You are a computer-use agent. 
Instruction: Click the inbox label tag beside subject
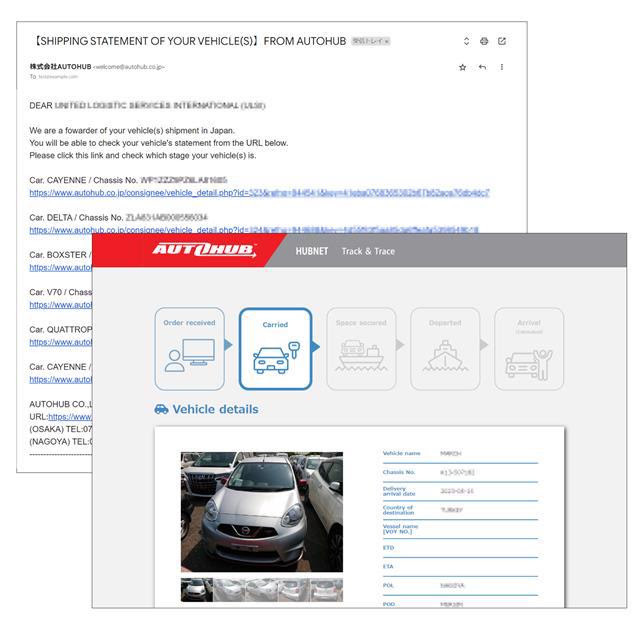[371, 41]
